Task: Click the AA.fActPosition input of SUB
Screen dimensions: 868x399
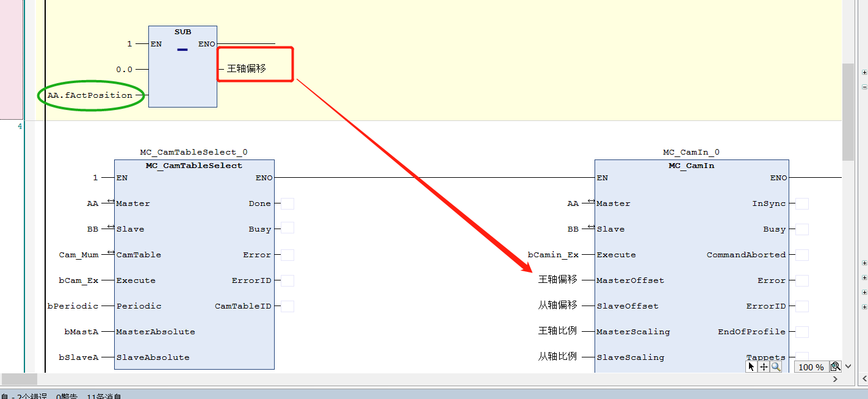Action: point(90,95)
